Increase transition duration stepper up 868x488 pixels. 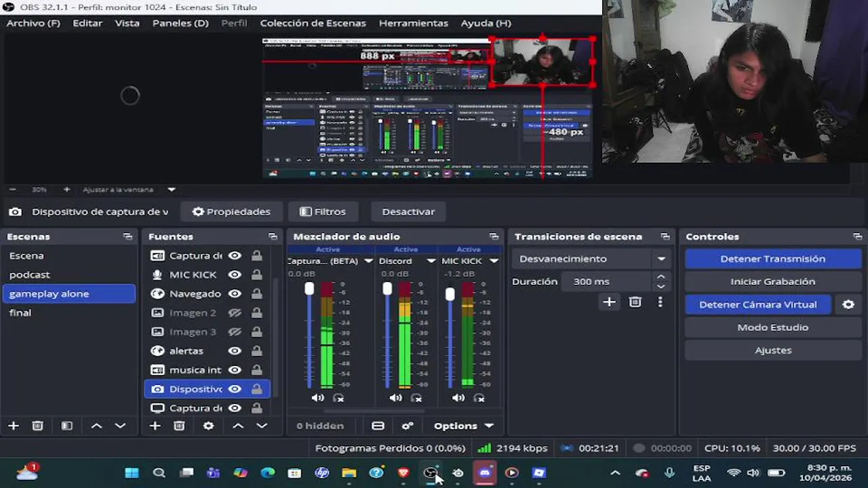click(661, 277)
